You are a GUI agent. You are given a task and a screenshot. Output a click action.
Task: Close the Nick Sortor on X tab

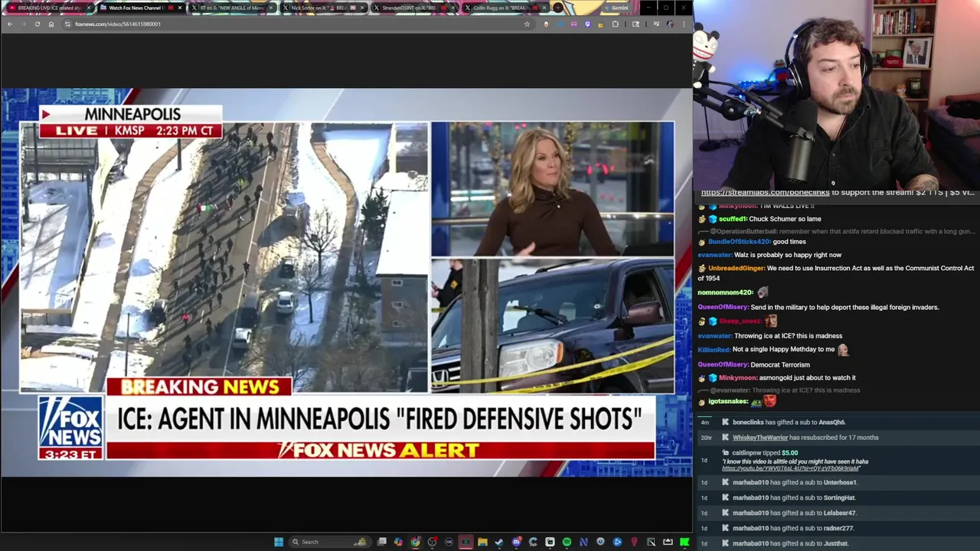click(361, 8)
